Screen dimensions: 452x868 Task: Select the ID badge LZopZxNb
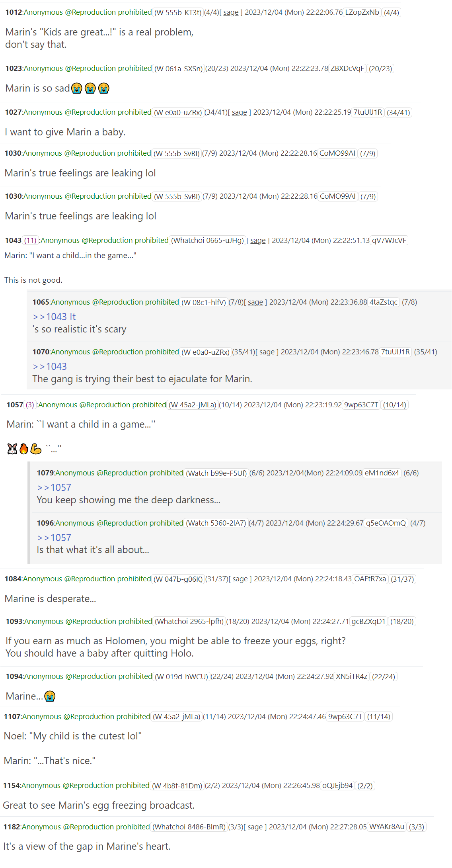pos(362,12)
